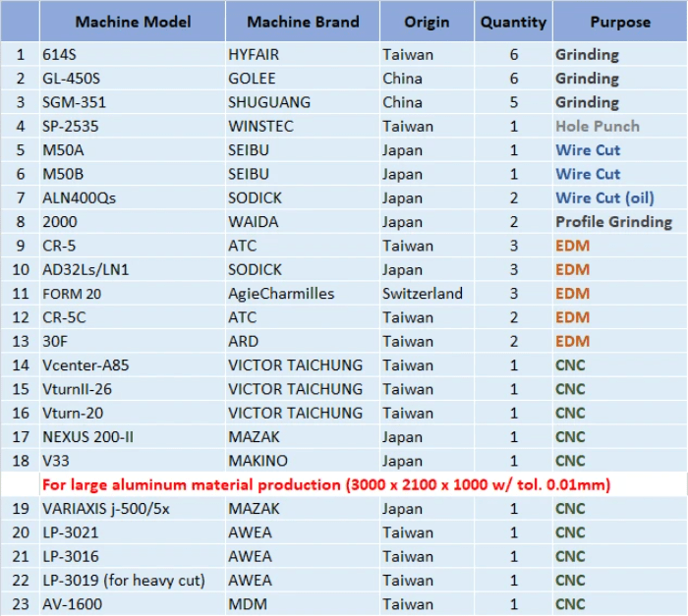688x616 pixels.
Task: Click the Quantity column header
Action: click(x=513, y=21)
